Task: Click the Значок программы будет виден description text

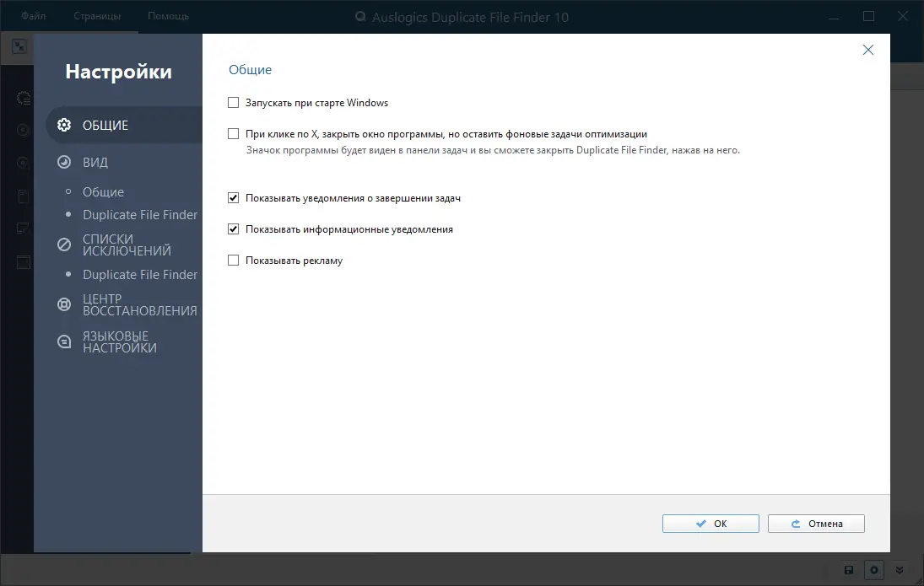Action: pyautogui.click(x=493, y=150)
